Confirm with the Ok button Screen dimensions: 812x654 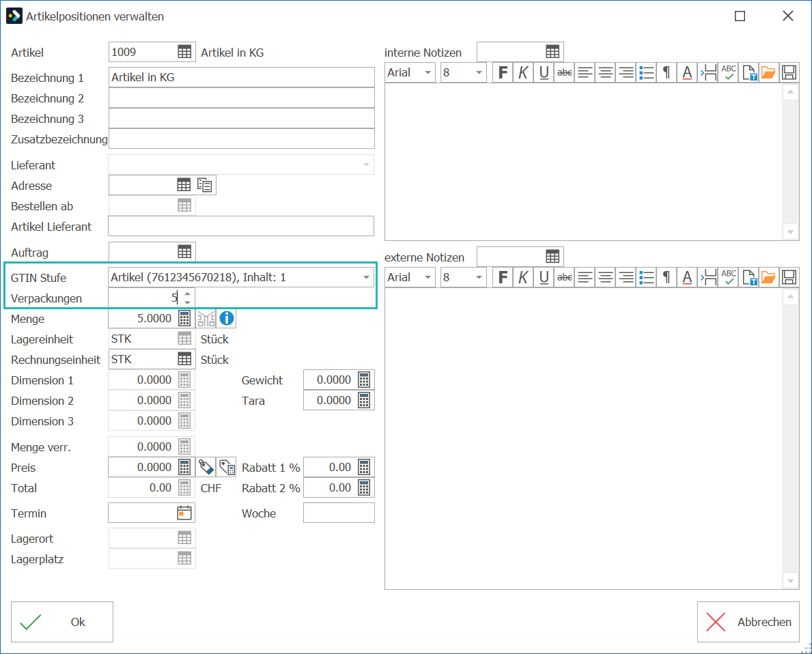point(62,621)
